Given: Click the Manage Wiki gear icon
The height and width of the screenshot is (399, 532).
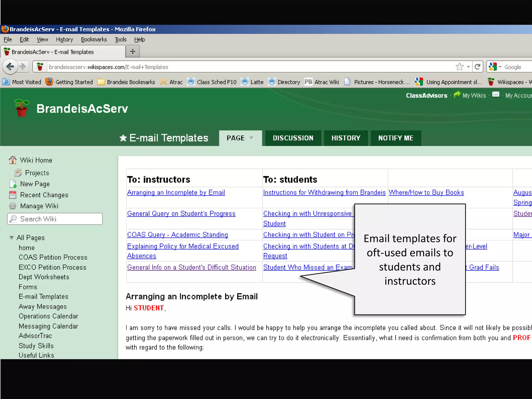Looking at the screenshot, I should tap(13, 206).
